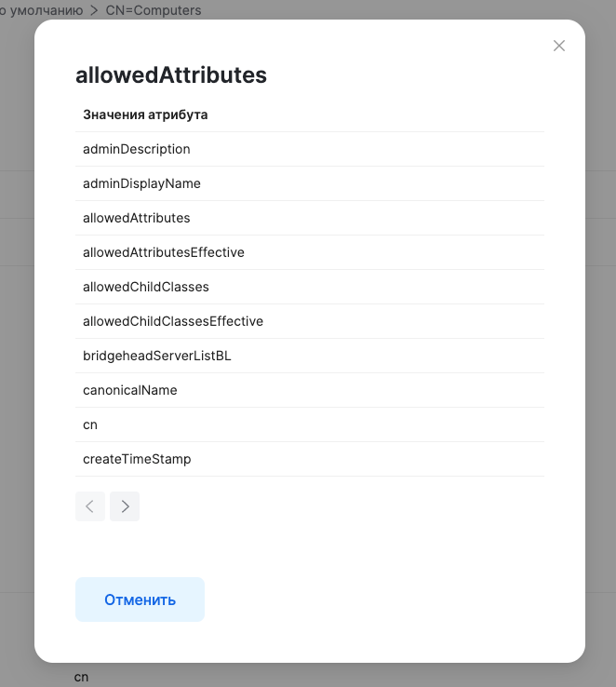
Task: Navigate to the по умолчанию breadcrumb
Action: pos(42,10)
